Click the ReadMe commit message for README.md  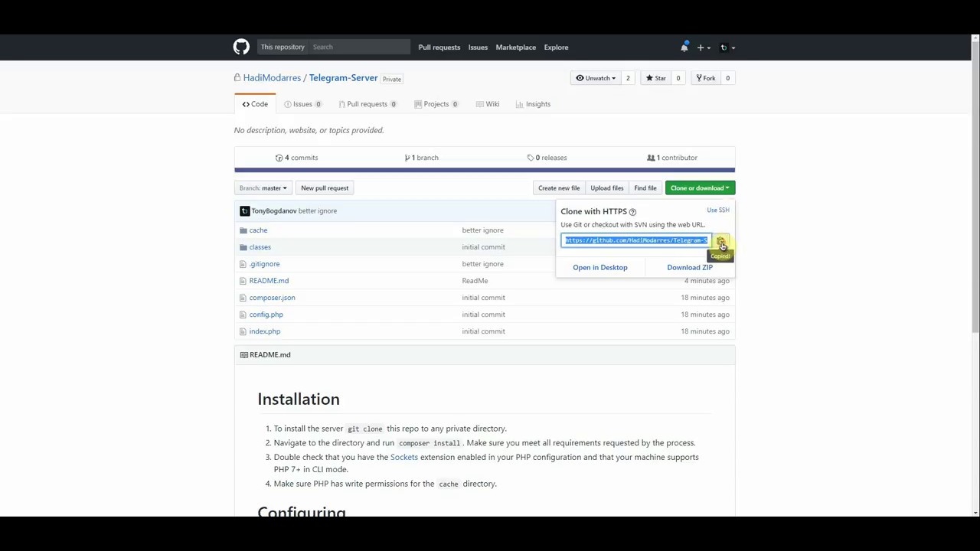point(475,281)
